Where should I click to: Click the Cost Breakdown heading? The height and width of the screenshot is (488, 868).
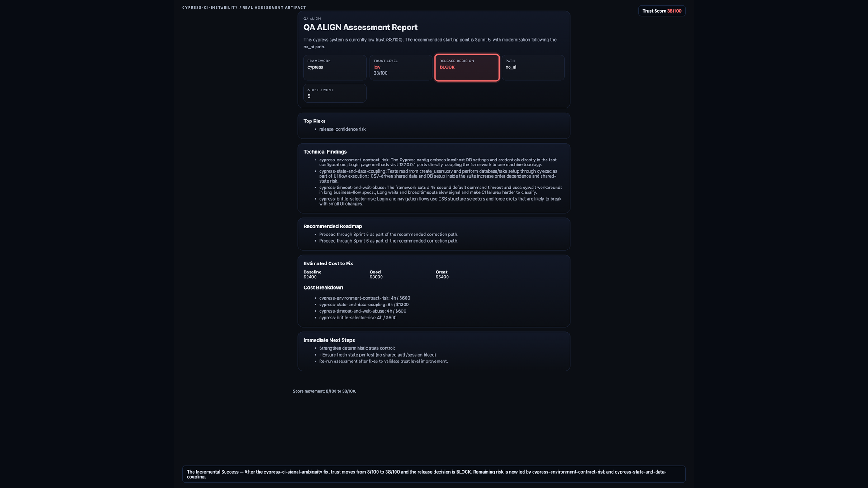(x=323, y=288)
